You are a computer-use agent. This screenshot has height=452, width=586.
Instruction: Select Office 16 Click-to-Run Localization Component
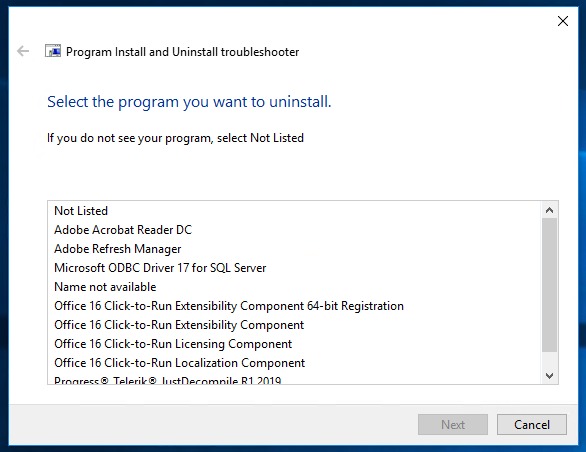click(179, 363)
